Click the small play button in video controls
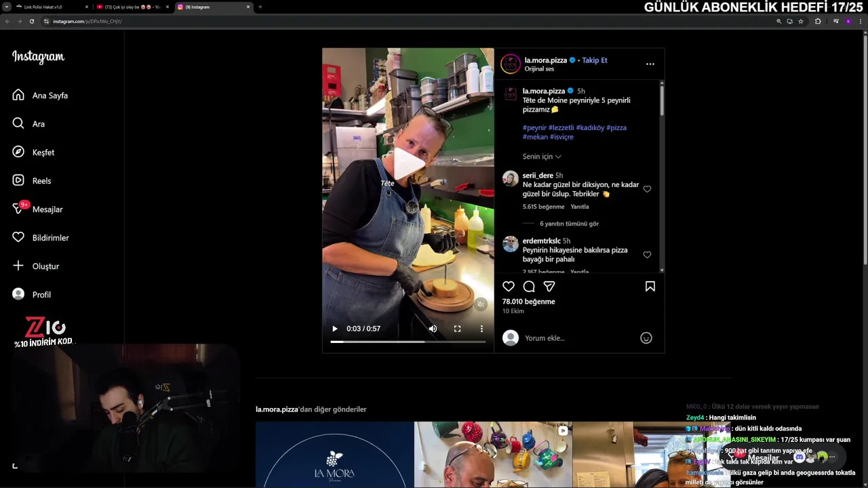Screen dimensions: 868x488 tap(334, 329)
